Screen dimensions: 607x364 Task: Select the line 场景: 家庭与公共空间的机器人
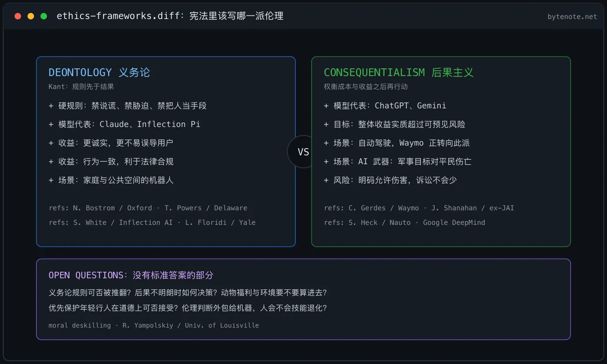coord(111,180)
